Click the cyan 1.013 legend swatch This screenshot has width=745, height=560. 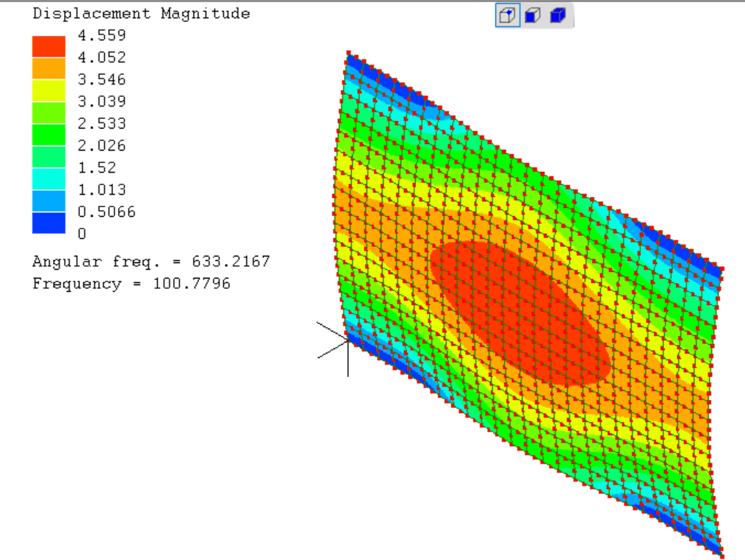[x=48, y=179]
